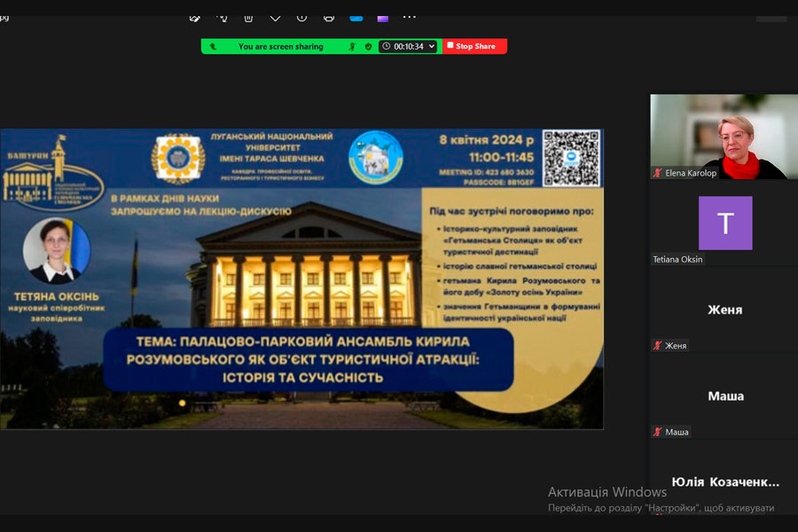The height and width of the screenshot is (532, 798).
Task: Click the sunflower university emblem on slide
Action: click(x=178, y=159)
